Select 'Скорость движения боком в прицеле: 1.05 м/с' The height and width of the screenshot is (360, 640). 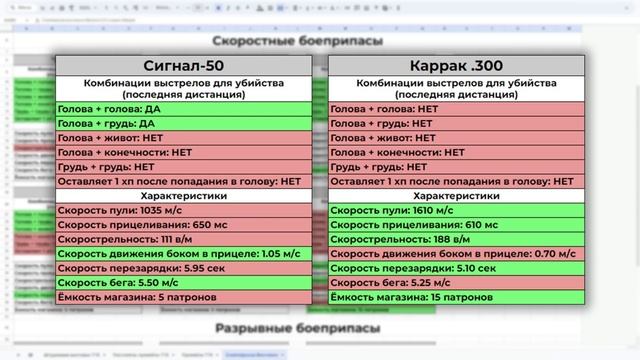184,254
